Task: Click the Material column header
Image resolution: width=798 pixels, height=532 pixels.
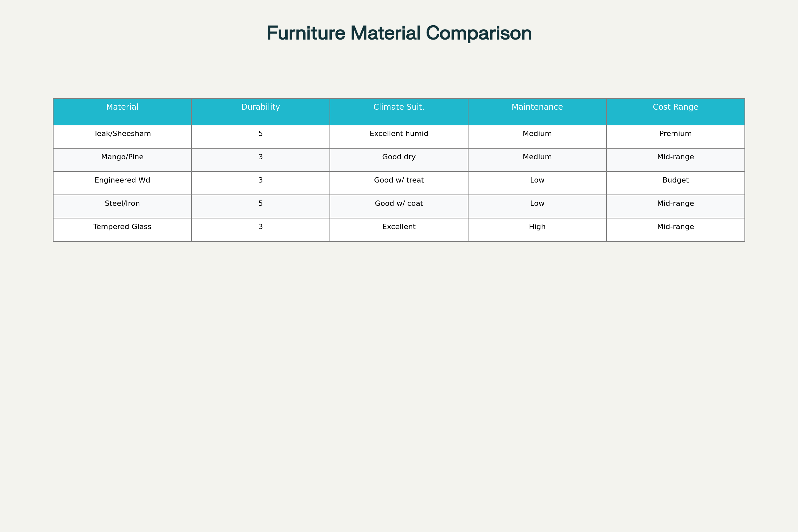Action: click(122, 107)
